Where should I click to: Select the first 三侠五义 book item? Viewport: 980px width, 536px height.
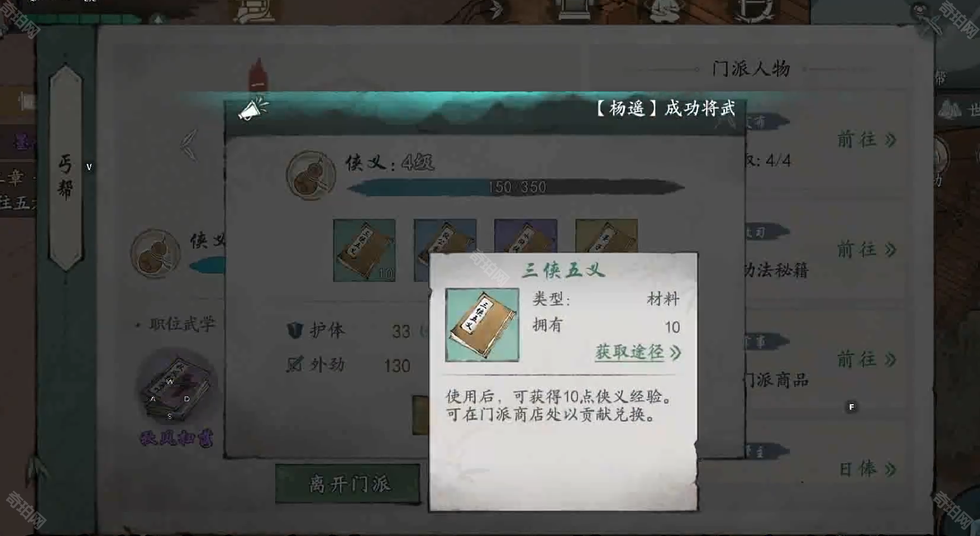pos(365,250)
